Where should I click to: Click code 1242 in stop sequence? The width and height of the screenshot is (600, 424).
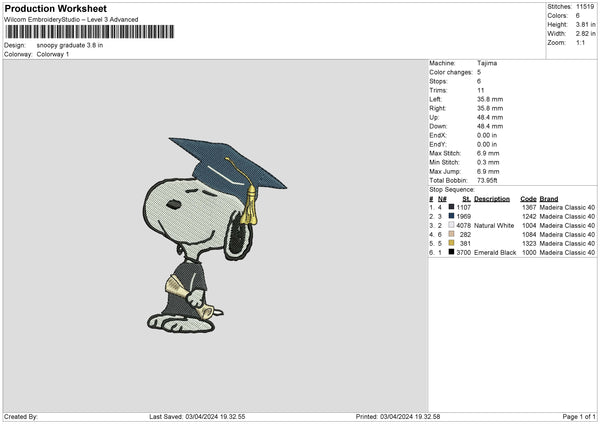(x=529, y=217)
